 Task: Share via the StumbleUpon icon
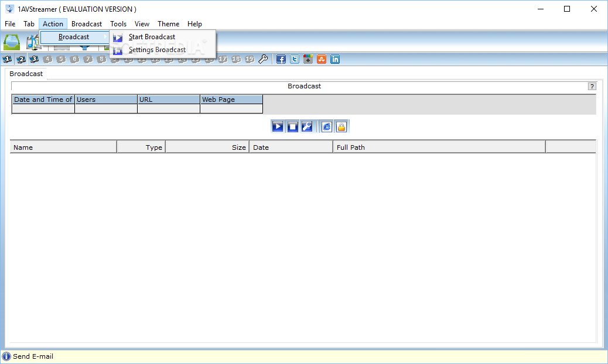322,59
